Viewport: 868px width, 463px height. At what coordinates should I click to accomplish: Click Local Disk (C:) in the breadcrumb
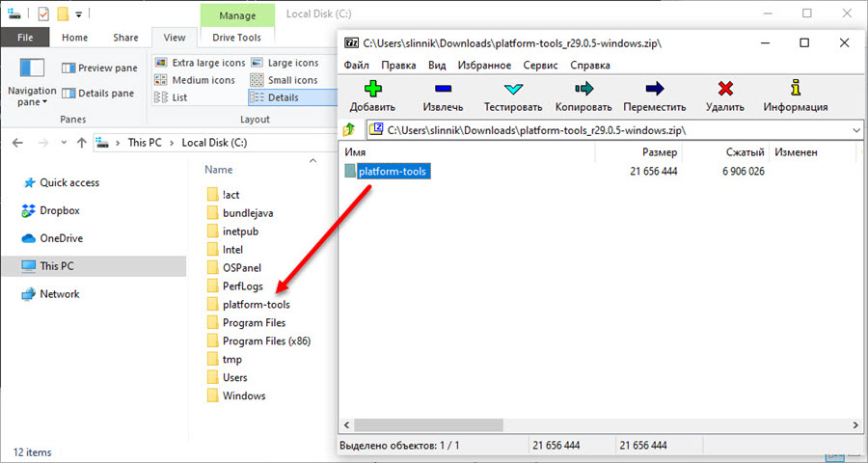point(214,143)
